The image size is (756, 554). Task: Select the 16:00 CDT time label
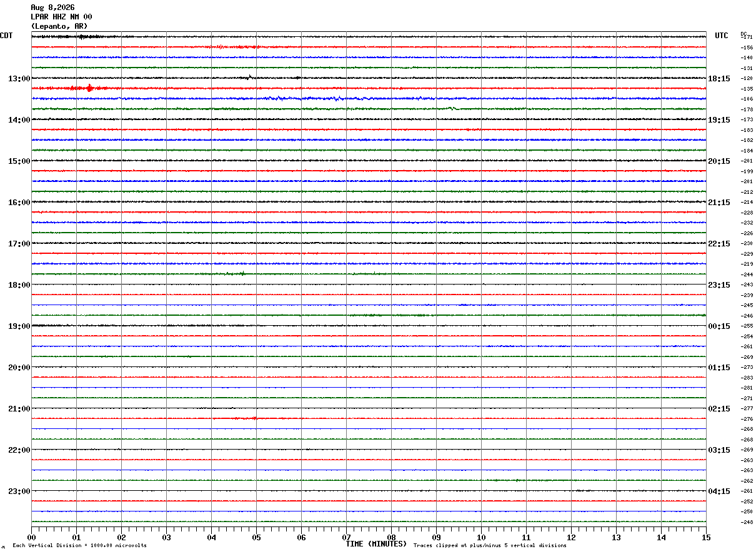(x=19, y=203)
